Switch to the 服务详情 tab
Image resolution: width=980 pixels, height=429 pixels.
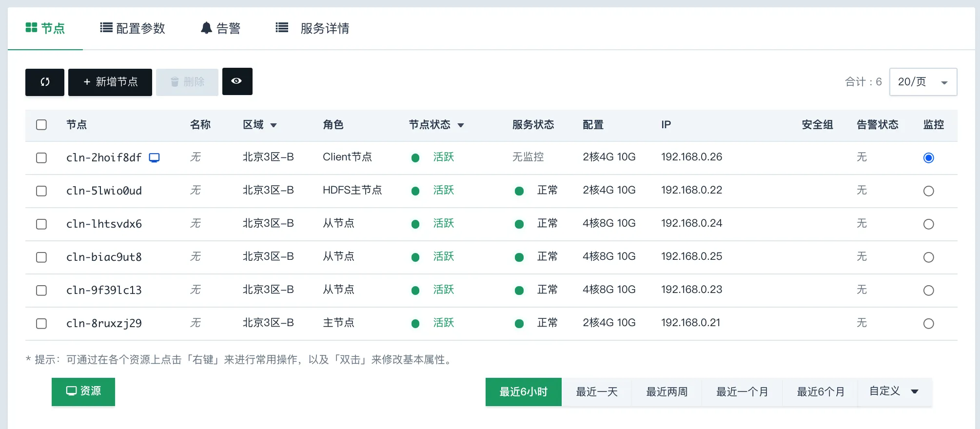313,28
